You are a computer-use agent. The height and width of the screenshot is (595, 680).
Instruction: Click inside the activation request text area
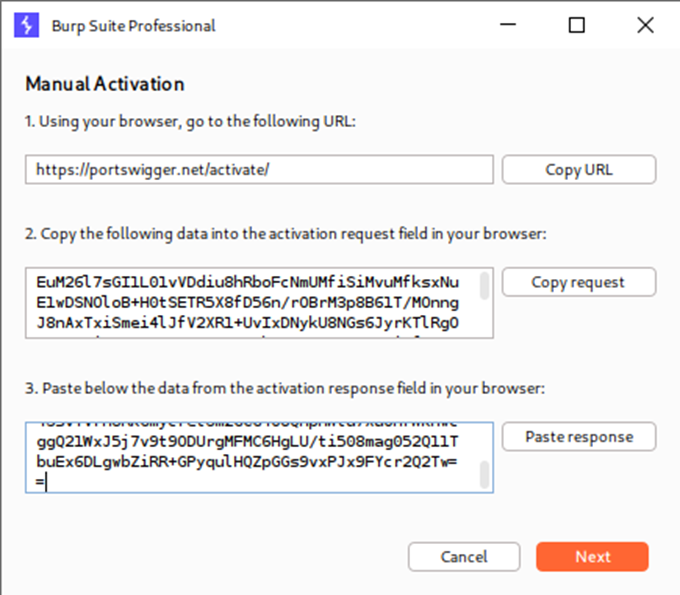(x=259, y=303)
